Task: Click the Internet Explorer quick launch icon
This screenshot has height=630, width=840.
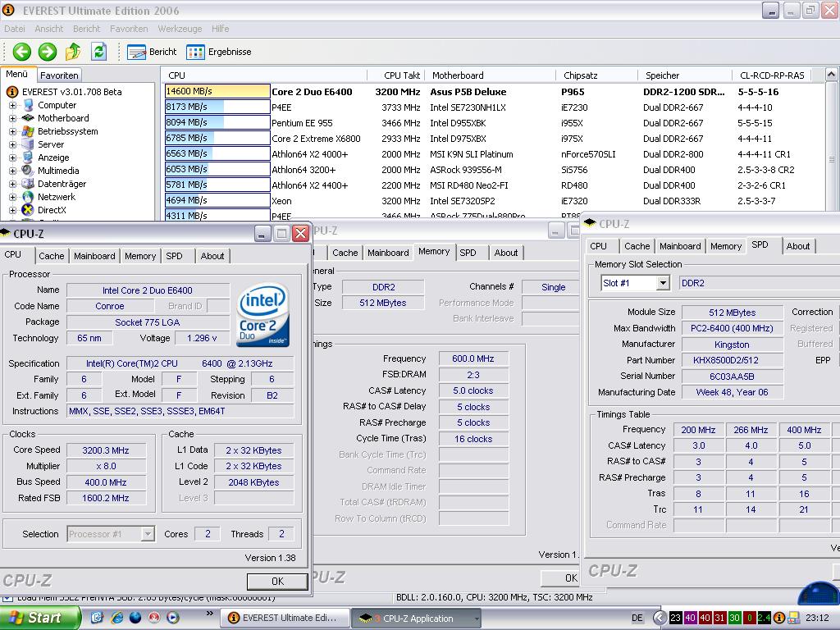Action: coord(117,618)
